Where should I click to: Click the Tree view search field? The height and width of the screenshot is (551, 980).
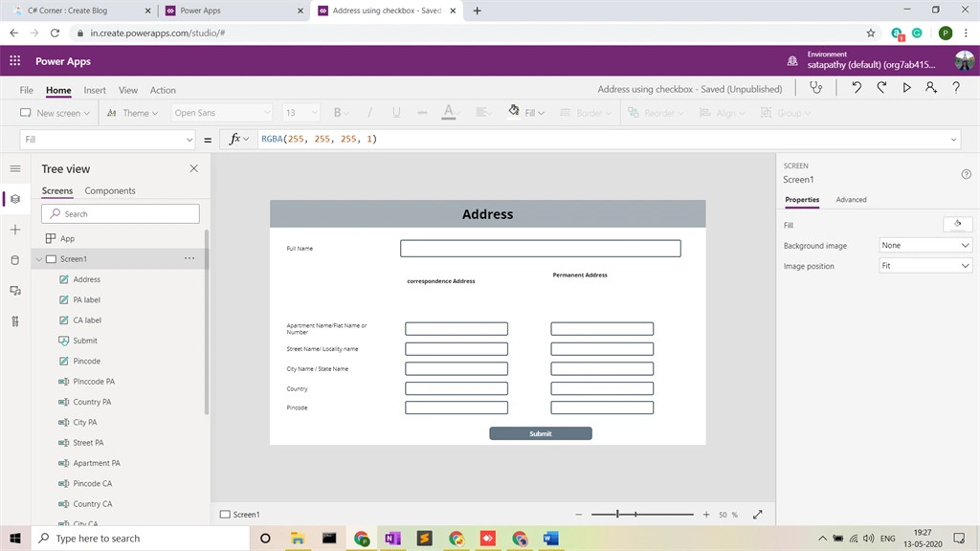(x=121, y=213)
